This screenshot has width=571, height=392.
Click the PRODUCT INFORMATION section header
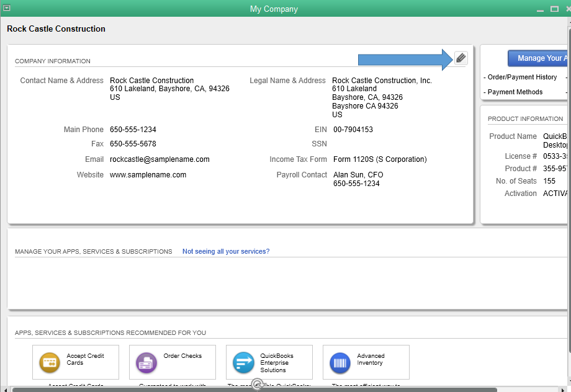(525, 119)
